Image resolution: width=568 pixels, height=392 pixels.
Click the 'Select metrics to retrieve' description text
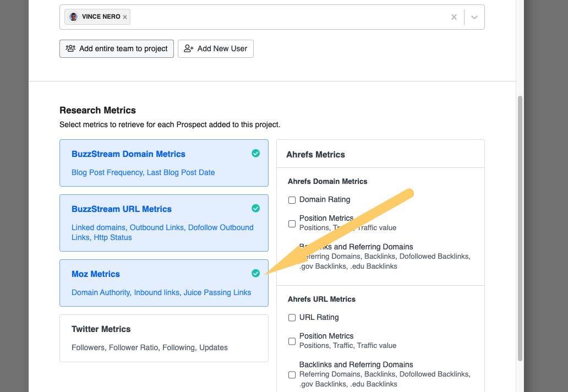170,124
